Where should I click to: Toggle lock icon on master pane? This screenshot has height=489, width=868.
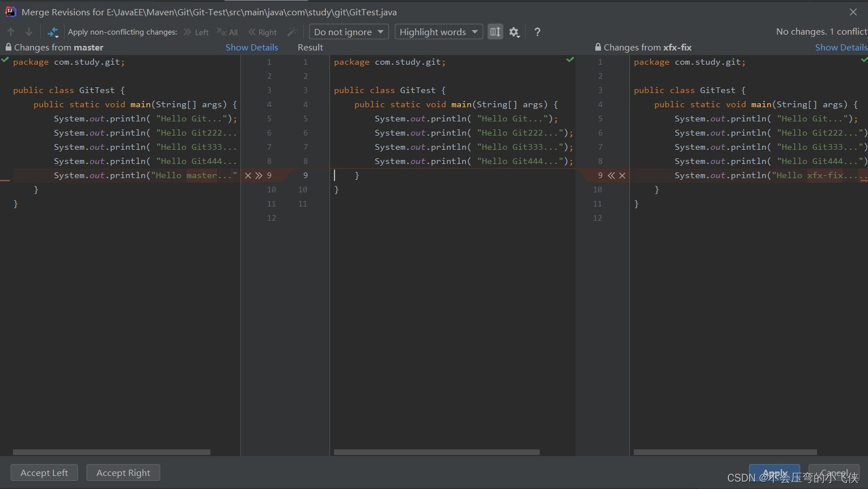click(x=8, y=47)
